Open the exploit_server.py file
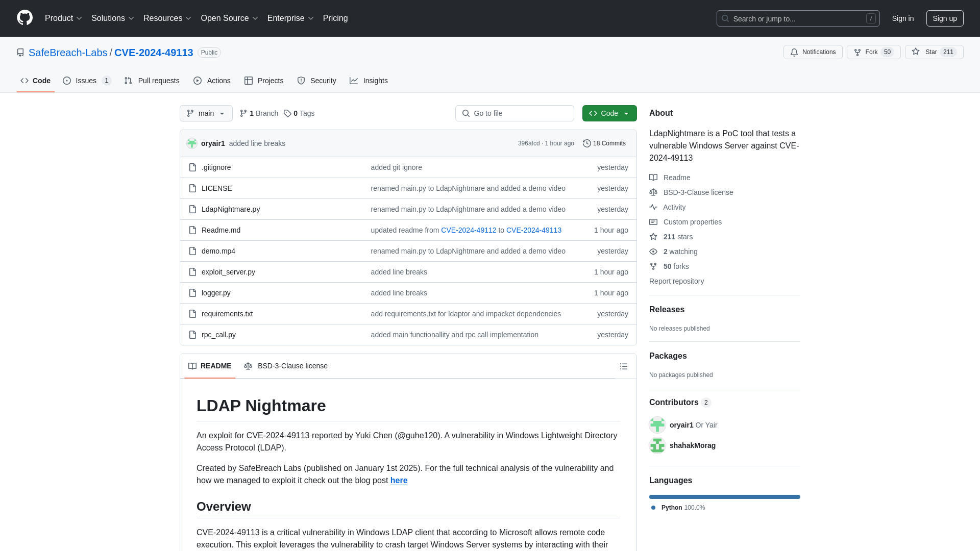Viewport: 980px width, 551px height. pyautogui.click(x=228, y=272)
